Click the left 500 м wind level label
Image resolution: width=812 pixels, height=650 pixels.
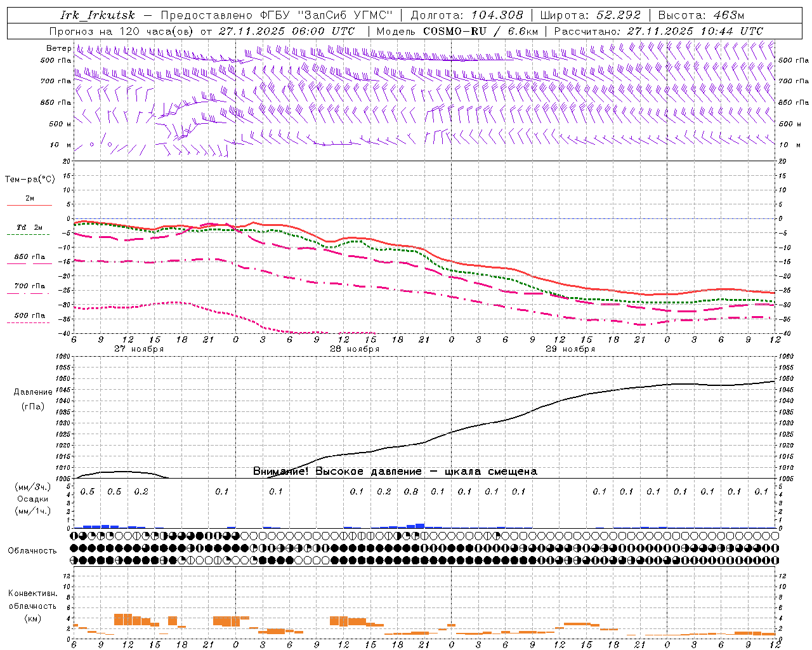60,124
